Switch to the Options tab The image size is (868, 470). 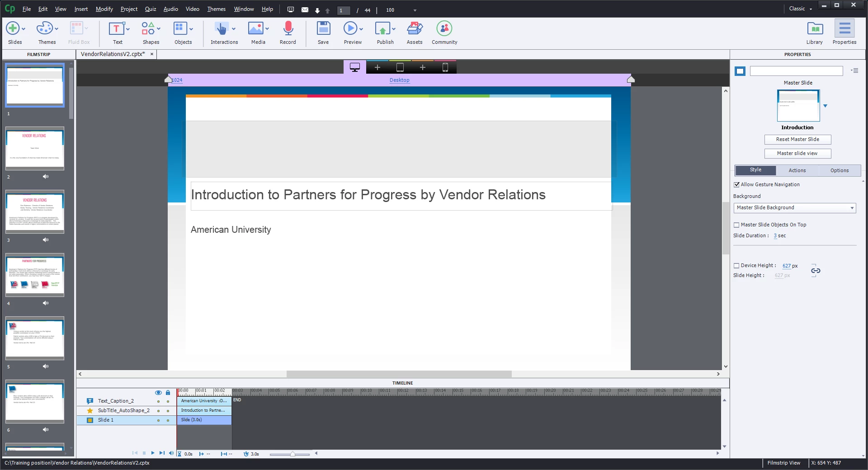[840, 170]
